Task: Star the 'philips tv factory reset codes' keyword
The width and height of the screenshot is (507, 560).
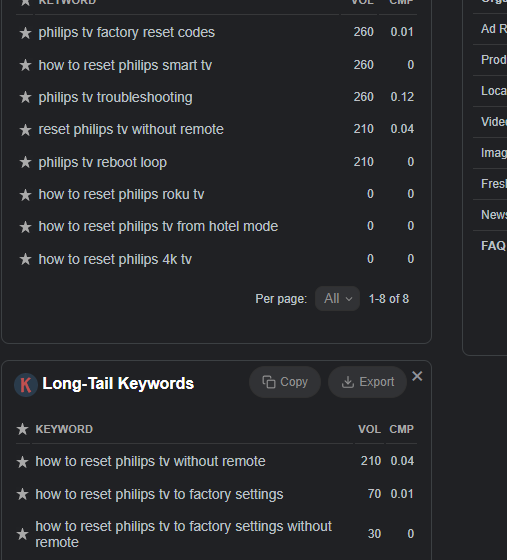Action: (25, 33)
